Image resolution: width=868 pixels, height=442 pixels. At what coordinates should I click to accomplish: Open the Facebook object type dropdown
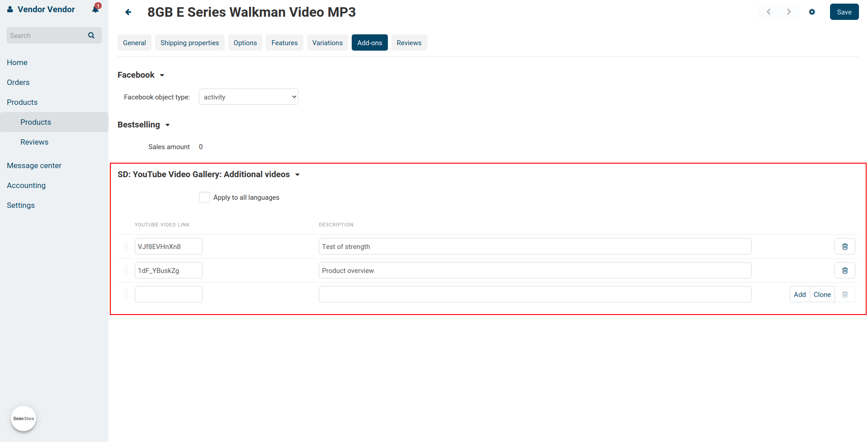tap(249, 97)
